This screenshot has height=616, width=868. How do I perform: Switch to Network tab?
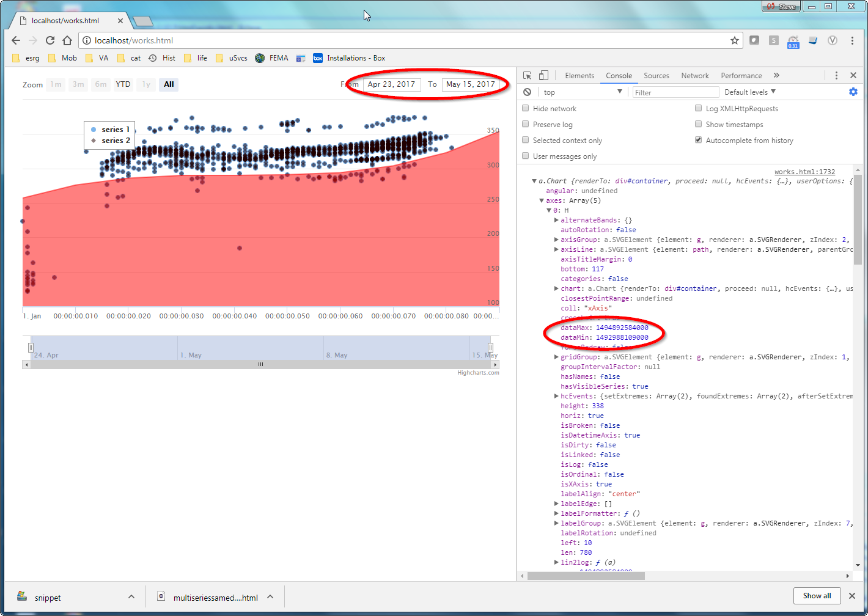coord(695,76)
